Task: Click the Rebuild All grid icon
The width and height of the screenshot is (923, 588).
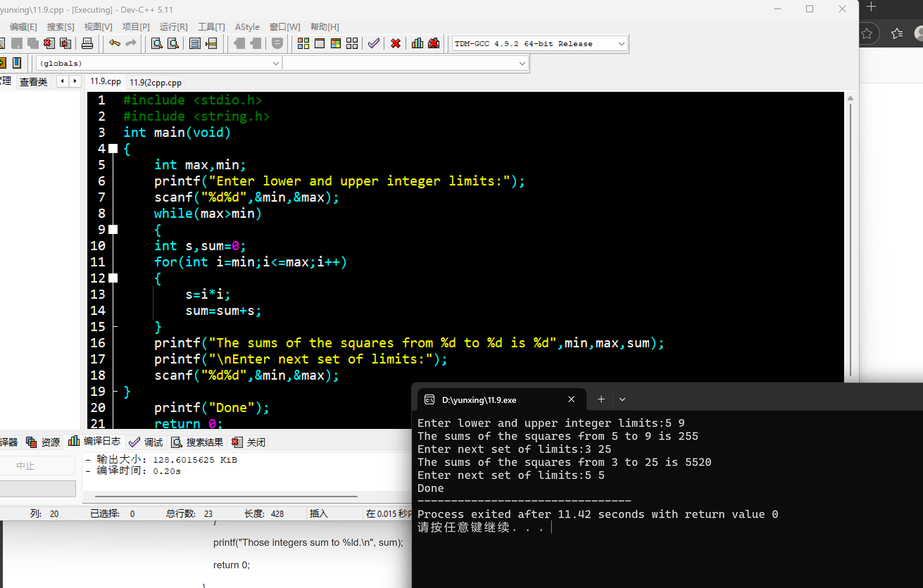Action: coord(352,43)
